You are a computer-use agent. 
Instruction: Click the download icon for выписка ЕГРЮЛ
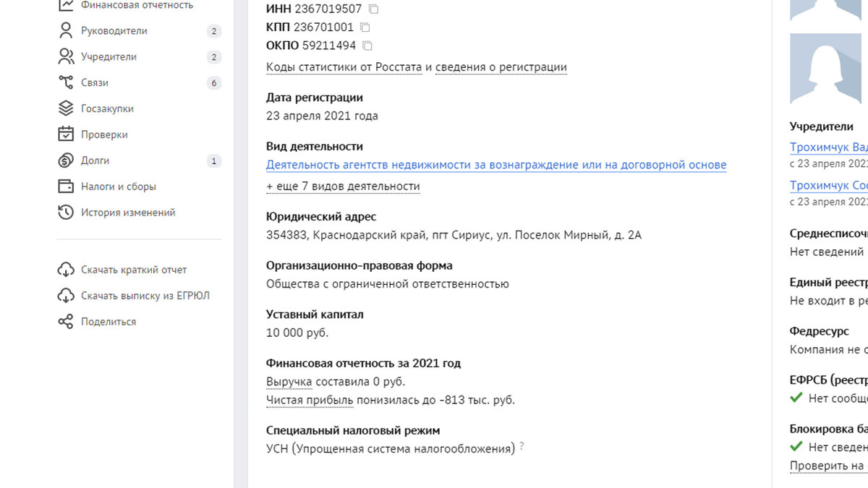[x=66, y=296]
